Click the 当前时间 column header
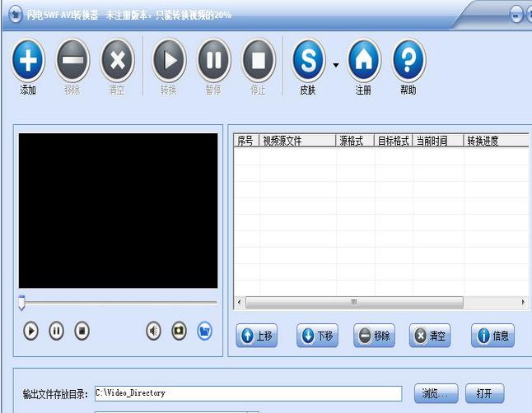Viewport: 532px width, 413px height. (x=438, y=141)
